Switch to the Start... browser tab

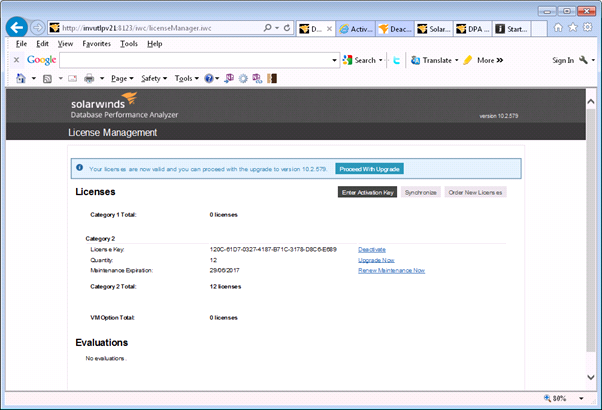[512, 29]
